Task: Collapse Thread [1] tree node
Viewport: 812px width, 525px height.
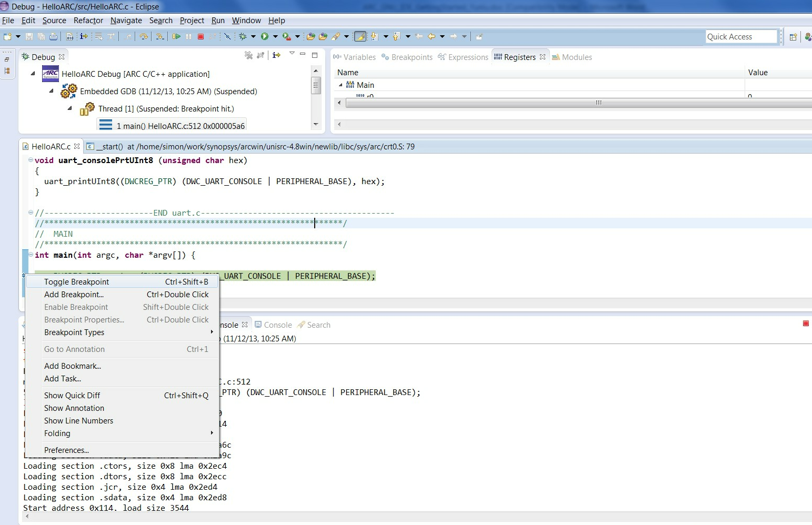Action: pos(69,108)
